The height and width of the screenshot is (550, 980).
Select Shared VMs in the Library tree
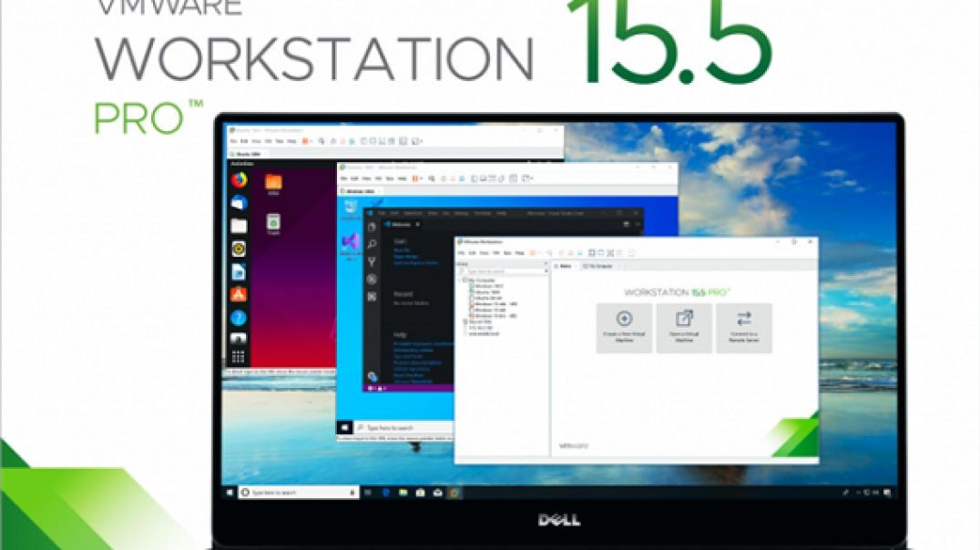479,321
